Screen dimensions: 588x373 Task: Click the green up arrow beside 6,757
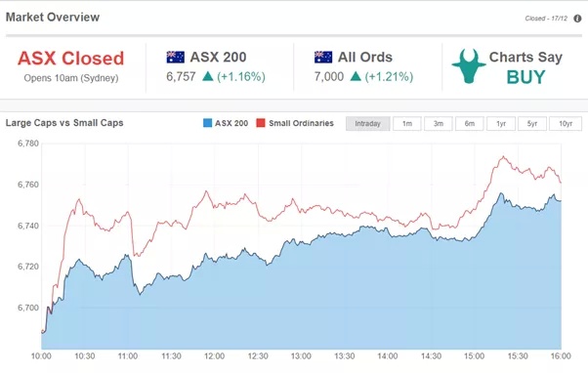207,76
